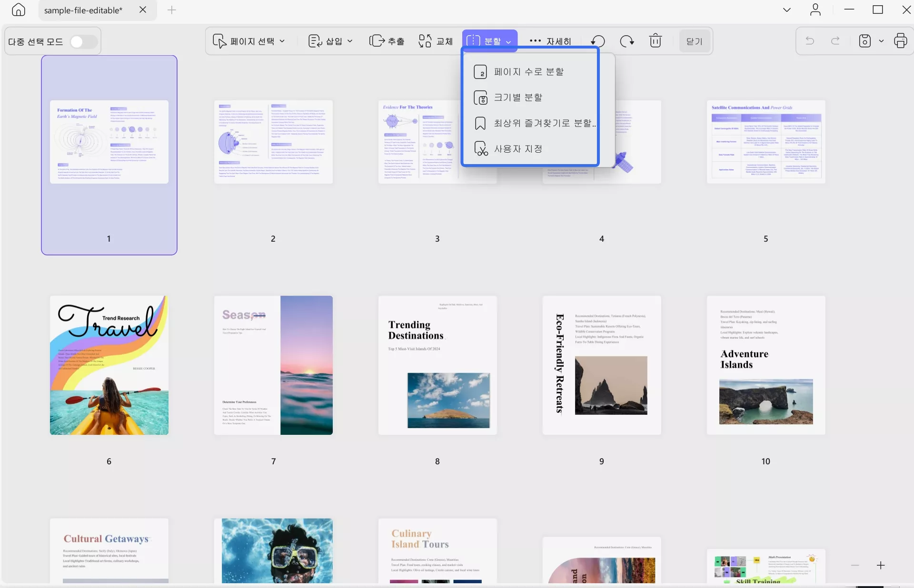
Task: Zoom in thumbnails with plus button
Action: click(881, 565)
